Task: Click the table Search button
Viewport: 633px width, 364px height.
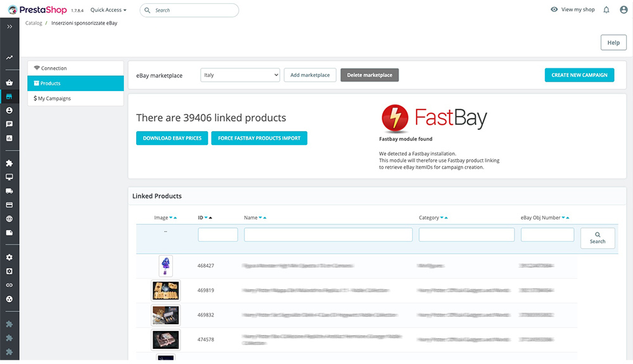Action: (x=598, y=237)
